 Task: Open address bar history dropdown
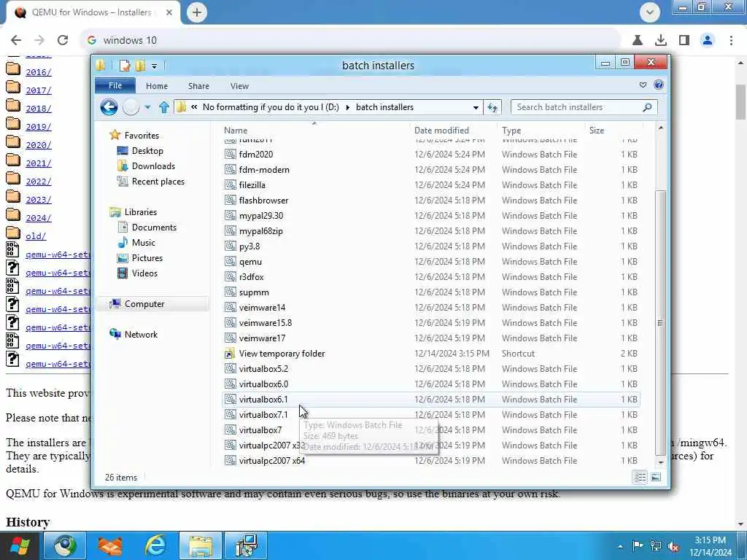click(476, 108)
